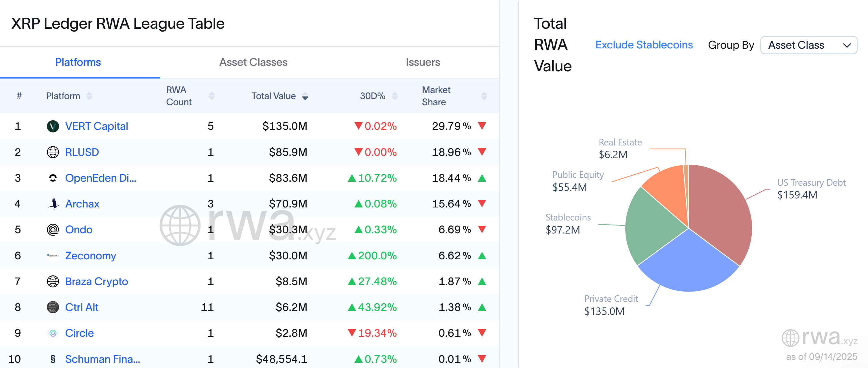Open the Zeconomy platform link
The image size is (868, 368).
coord(90,256)
